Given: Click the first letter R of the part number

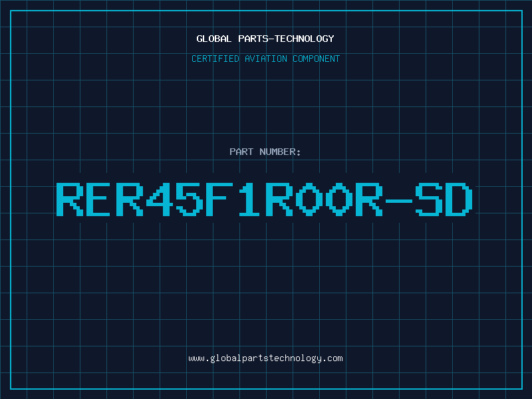Looking at the screenshot, I should coord(69,199).
